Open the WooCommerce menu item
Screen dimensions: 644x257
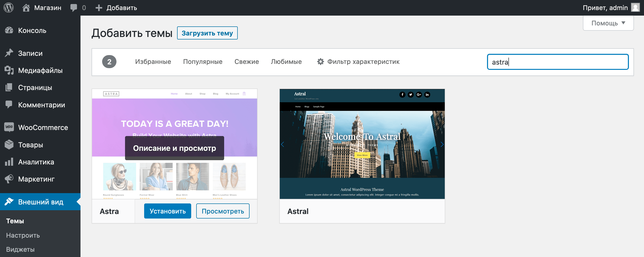(40, 127)
